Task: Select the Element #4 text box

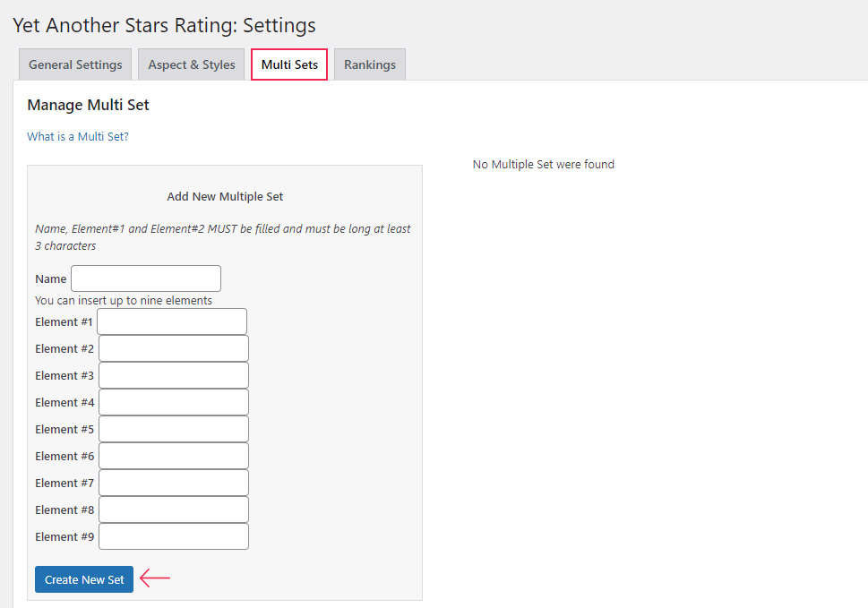Action: click(174, 402)
